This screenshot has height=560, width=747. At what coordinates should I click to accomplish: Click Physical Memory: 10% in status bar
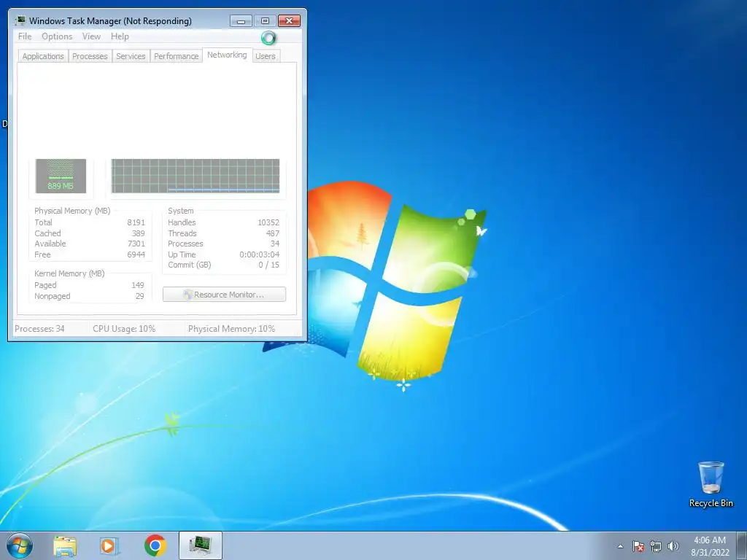[231, 329]
